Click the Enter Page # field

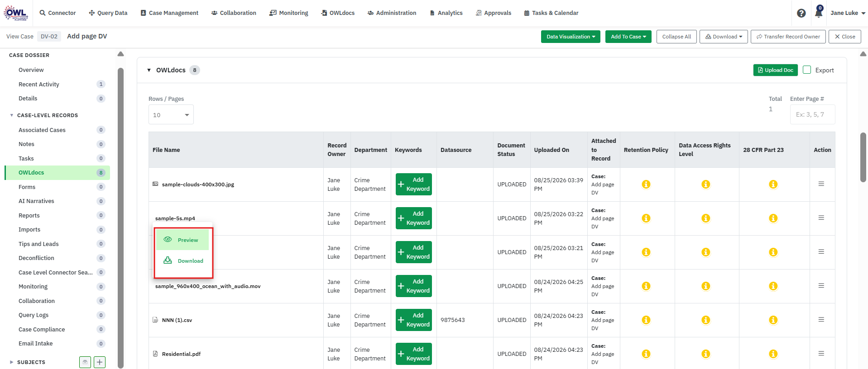pyautogui.click(x=813, y=114)
